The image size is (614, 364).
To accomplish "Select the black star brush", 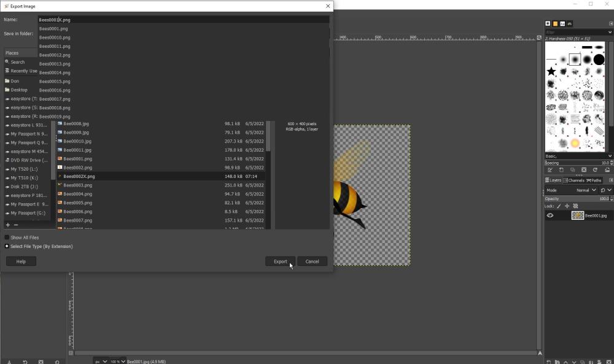I will 551,72.
